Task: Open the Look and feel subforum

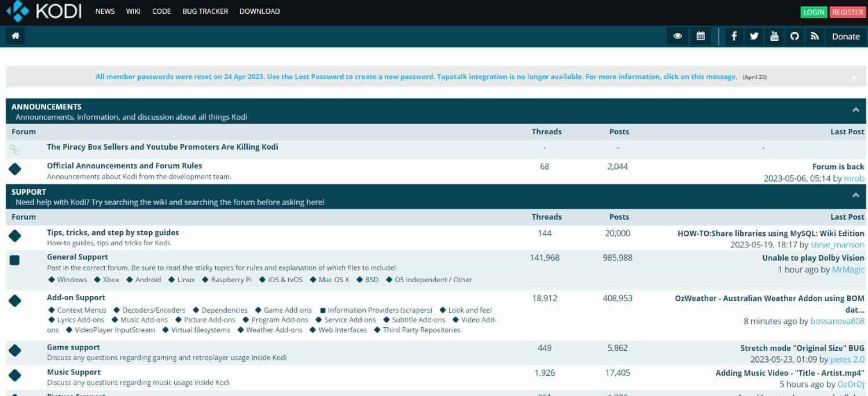Action: click(x=470, y=310)
